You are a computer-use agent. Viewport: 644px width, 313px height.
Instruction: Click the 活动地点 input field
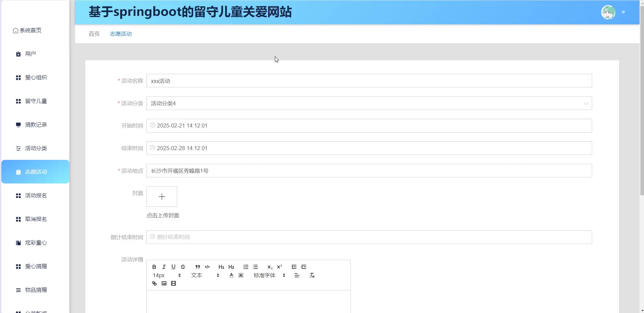point(369,171)
